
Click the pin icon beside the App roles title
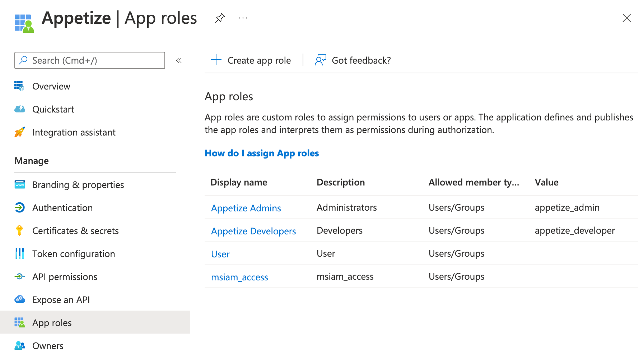coord(220,18)
